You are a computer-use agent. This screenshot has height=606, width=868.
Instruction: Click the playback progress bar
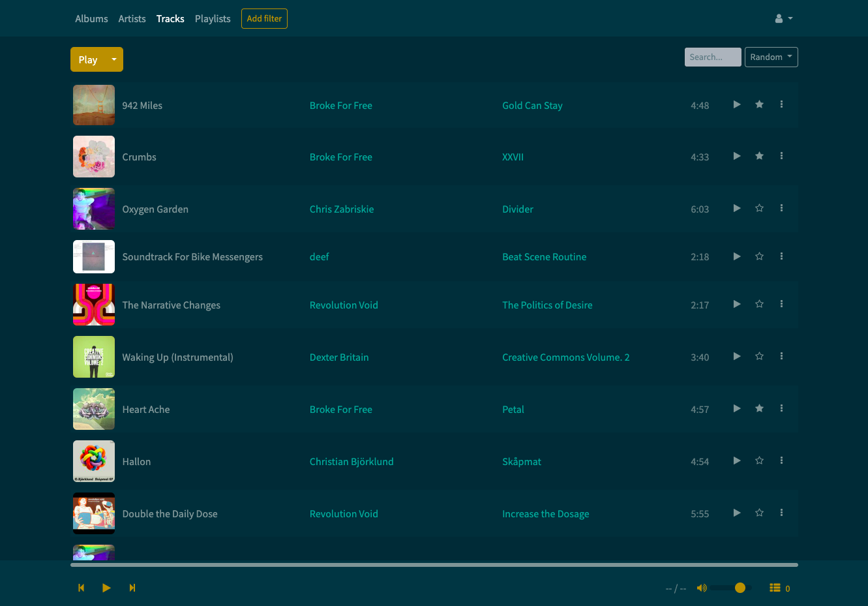434,565
